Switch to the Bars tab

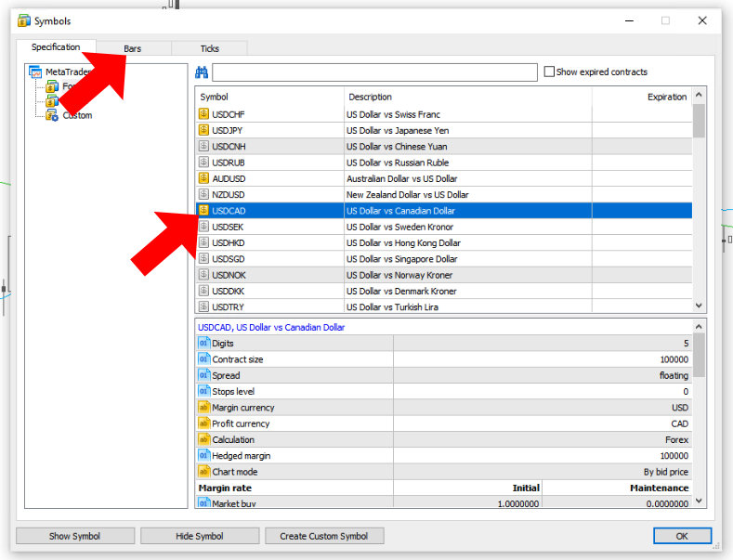(133, 48)
